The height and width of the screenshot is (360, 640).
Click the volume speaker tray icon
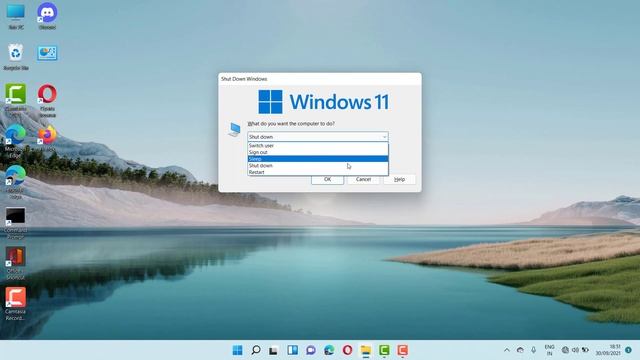(x=575, y=350)
